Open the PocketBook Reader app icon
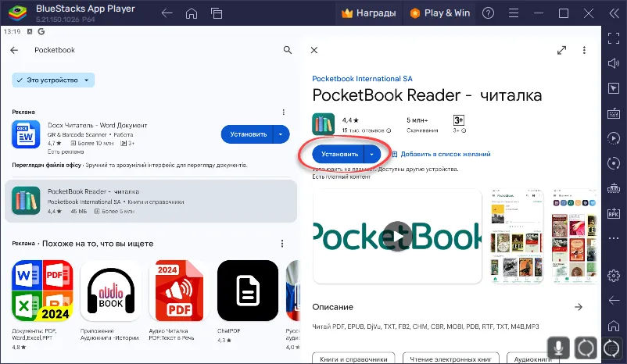627x364 pixels. [x=323, y=124]
